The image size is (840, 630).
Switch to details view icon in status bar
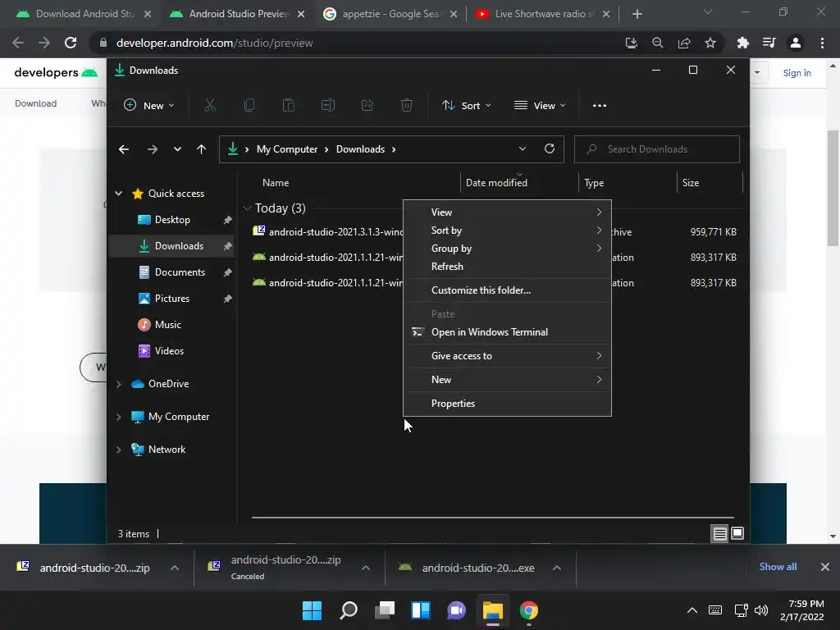pos(719,533)
